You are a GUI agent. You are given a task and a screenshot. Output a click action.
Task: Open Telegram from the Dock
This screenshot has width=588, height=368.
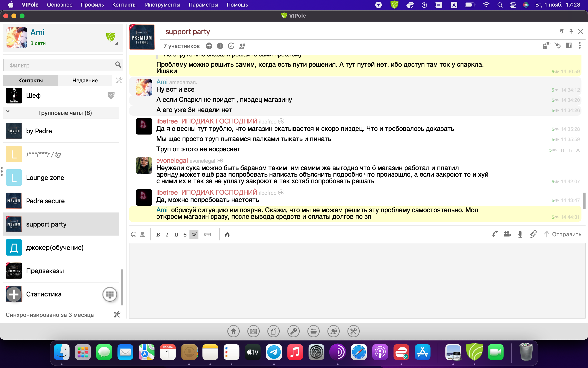point(274,352)
